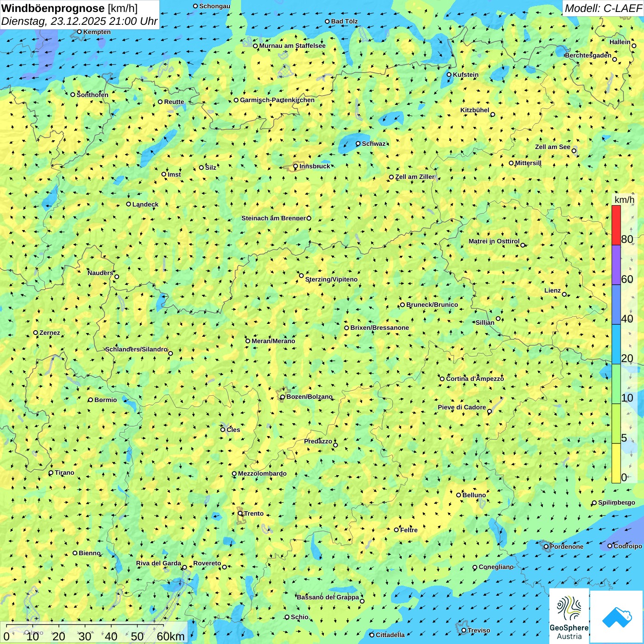Click the Predazzo location marker
This screenshot has width=644, height=644.
pyautogui.click(x=335, y=445)
